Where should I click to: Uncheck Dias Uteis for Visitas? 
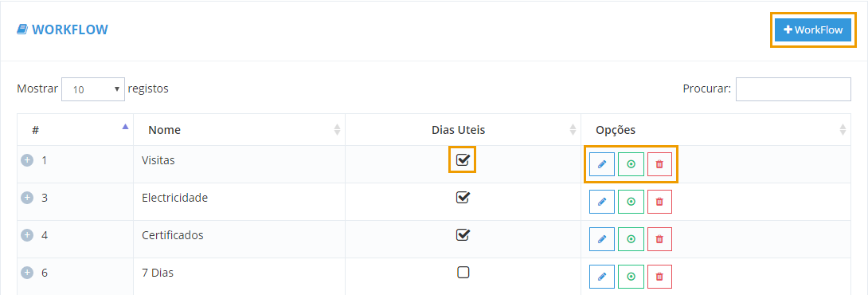(x=463, y=160)
